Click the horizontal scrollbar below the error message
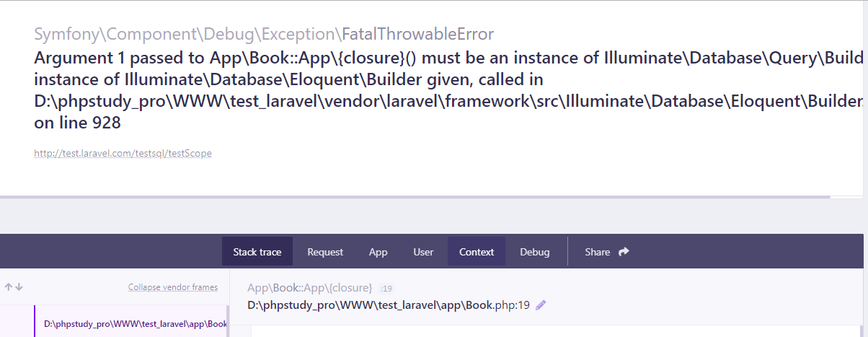868x337 pixels. 415,196
